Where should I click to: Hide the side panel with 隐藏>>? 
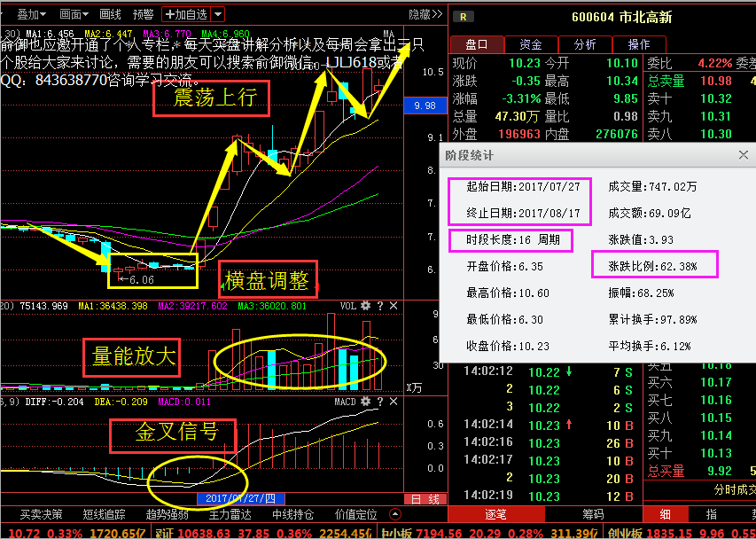(425, 14)
